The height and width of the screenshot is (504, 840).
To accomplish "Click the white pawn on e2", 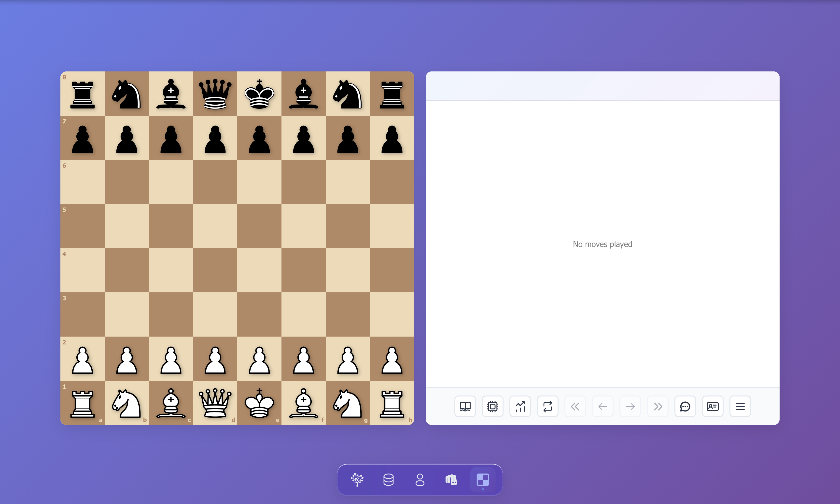I will point(259,360).
